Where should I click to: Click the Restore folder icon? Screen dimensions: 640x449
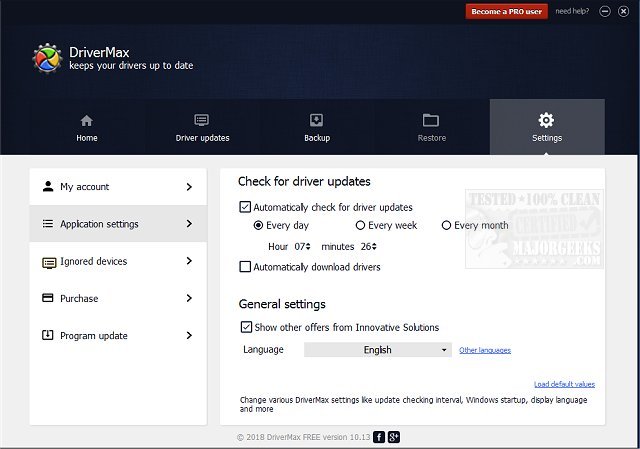pos(431,120)
